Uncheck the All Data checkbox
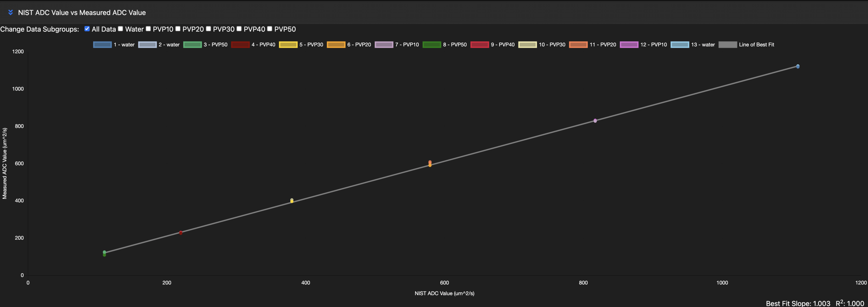Viewport: 868px width, 307px height. [x=87, y=29]
